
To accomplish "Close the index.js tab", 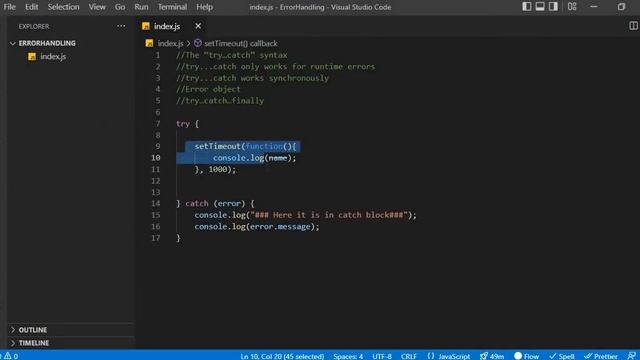I will click(198, 26).
